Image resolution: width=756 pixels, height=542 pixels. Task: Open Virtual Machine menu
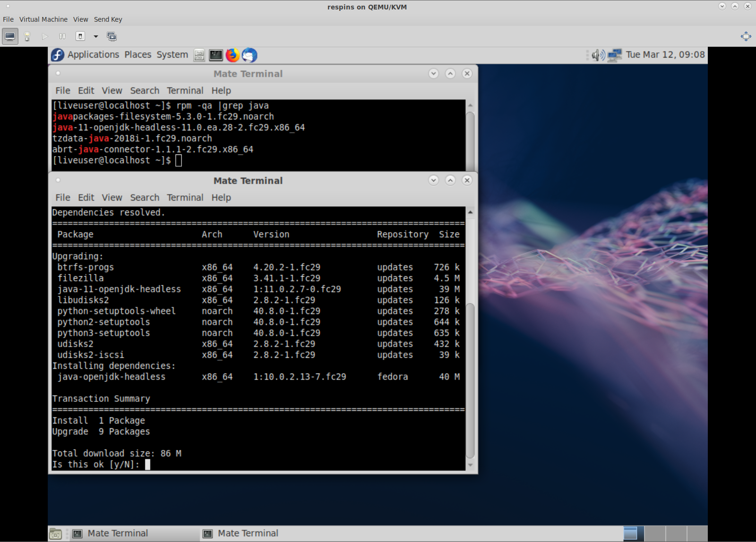coord(43,19)
